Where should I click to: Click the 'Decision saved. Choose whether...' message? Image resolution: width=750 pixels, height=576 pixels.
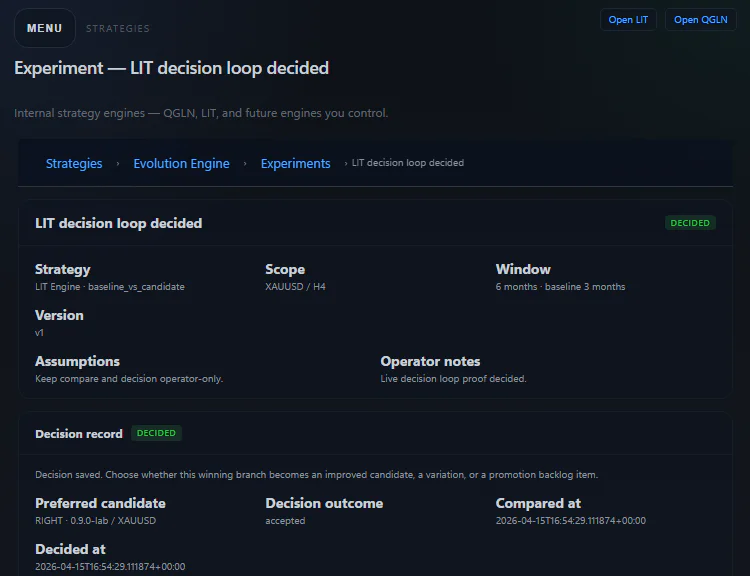(x=316, y=475)
